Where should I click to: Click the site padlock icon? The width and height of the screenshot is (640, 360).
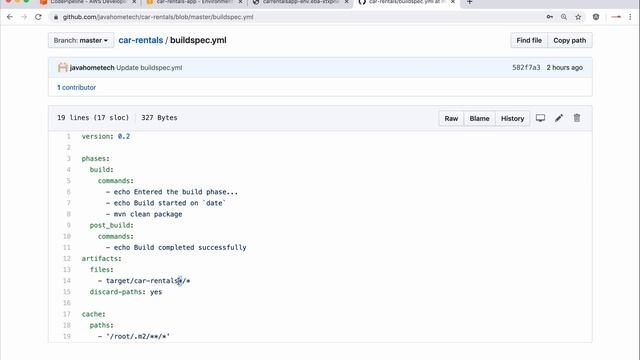56,17
